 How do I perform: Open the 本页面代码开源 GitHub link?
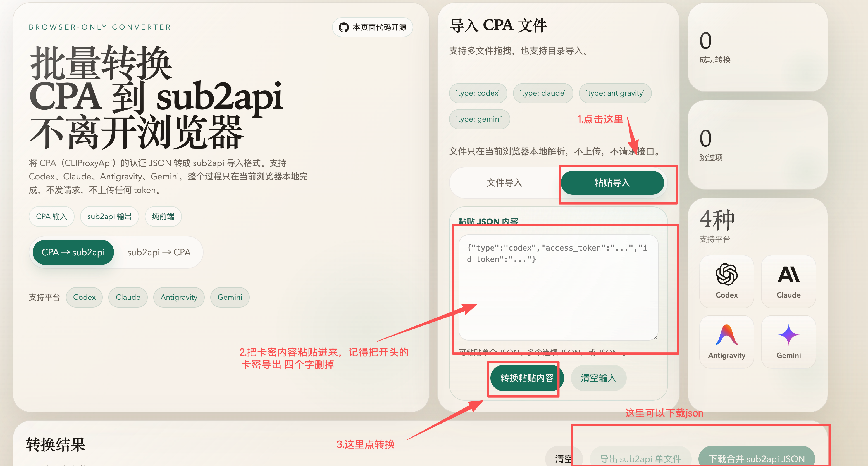(372, 27)
